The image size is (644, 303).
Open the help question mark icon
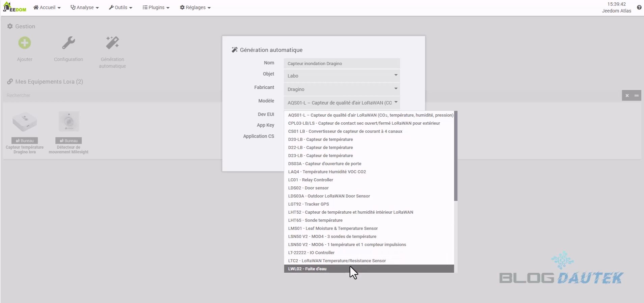[x=639, y=7]
